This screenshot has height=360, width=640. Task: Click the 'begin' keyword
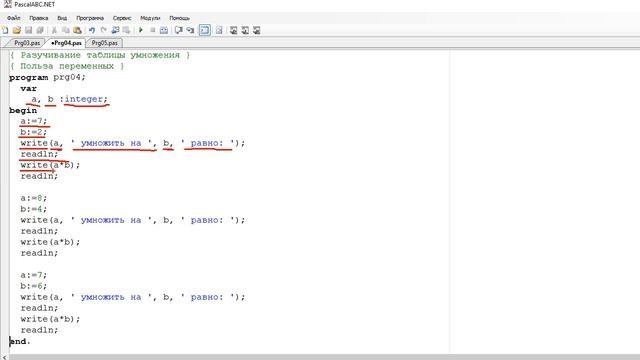pos(23,111)
